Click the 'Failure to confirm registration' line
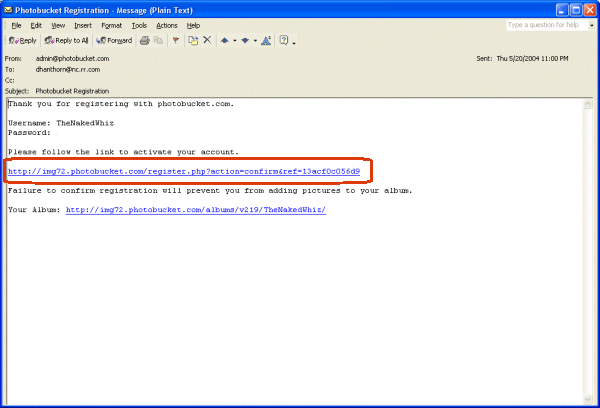This screenshot has width=600, height=408. [210, 191]
